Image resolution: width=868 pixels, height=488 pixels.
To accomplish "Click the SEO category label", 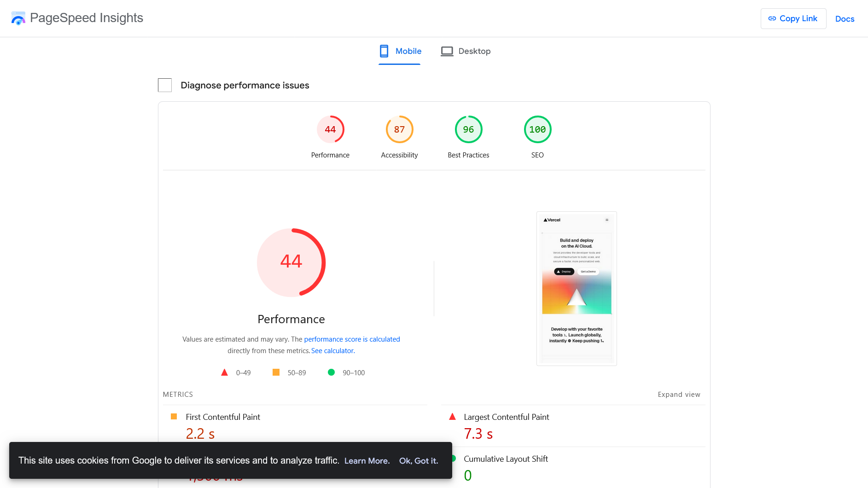I will coord(537,155).
